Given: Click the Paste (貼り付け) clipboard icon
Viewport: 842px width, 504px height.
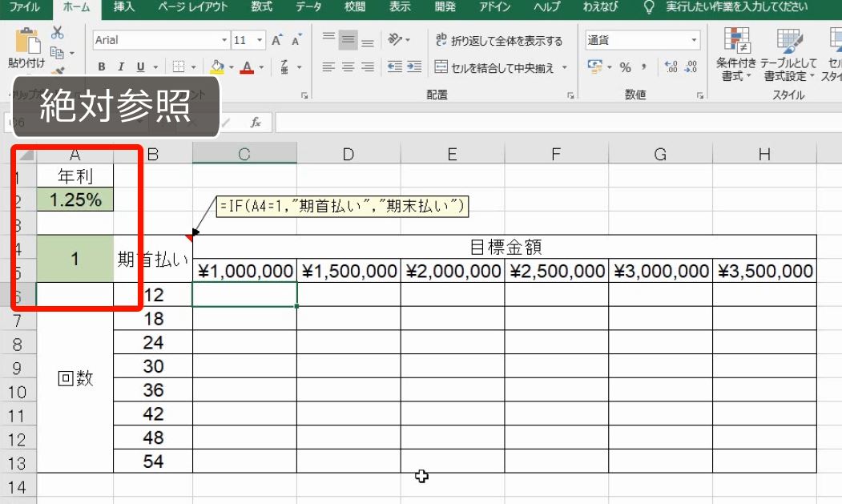Looking at the screenshot, I should [26, 42].
